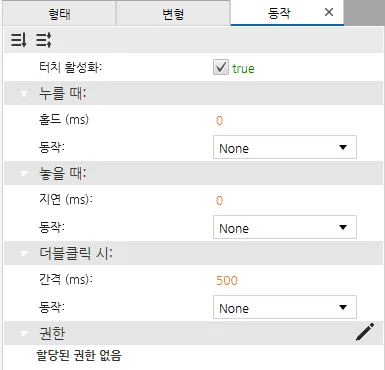Switch to the 변형 tab
The height and width of the screenshot is (370, 385).
click(x=173, y=14)
